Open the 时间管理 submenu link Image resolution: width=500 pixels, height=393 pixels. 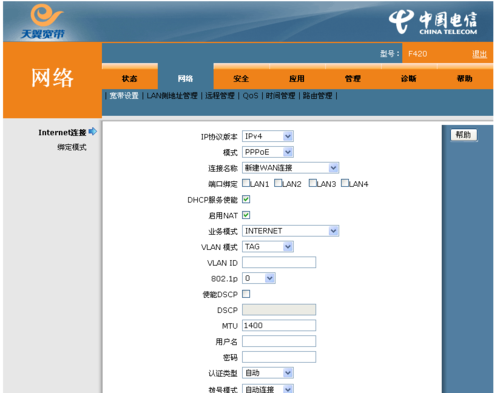coord(280,96)
